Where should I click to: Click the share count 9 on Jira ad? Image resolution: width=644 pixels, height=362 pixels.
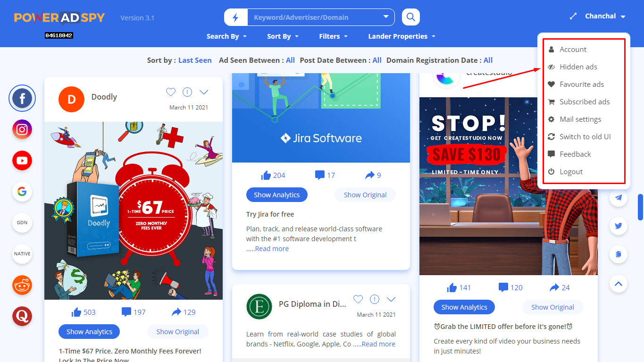(373, 175)
